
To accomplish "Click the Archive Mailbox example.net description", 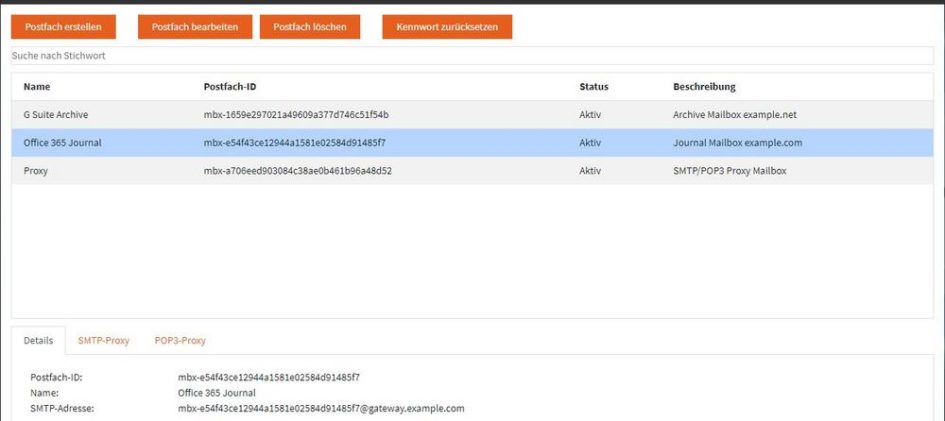I will (x=735, y=115).
